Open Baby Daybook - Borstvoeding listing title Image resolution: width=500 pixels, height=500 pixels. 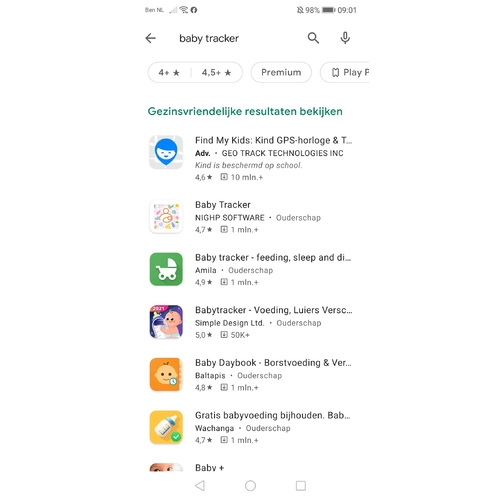tap(273, 363)
